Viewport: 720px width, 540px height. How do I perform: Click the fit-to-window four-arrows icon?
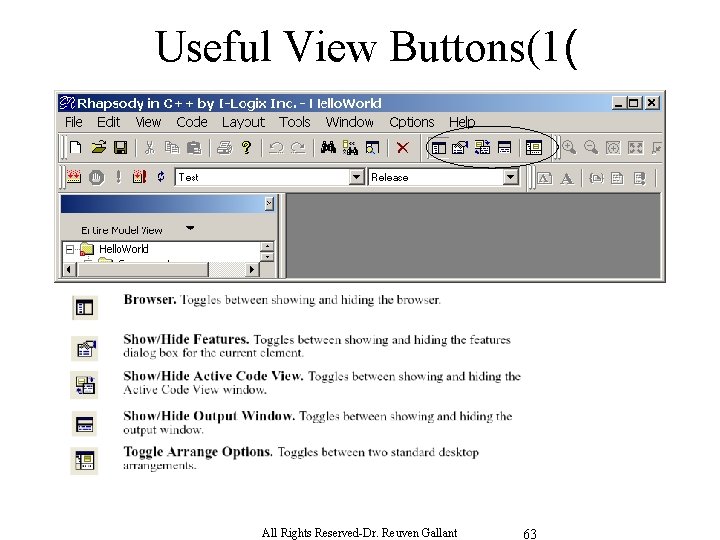pos(636,148)
